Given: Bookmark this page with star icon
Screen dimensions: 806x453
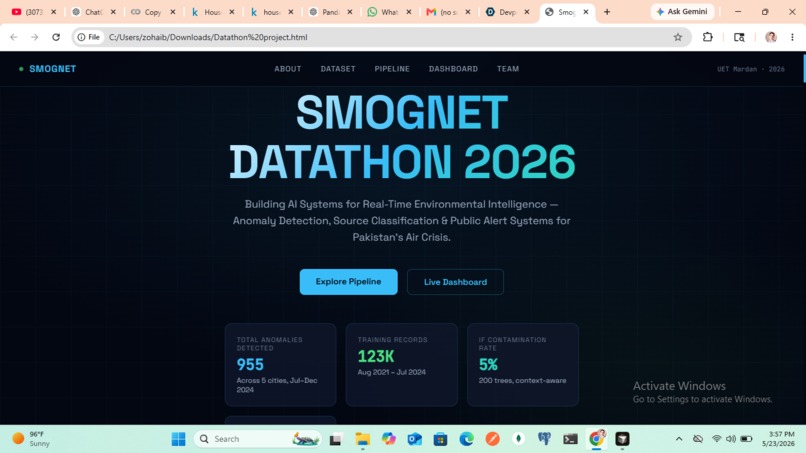Looking at the screenshot, I should click(677, 37).
